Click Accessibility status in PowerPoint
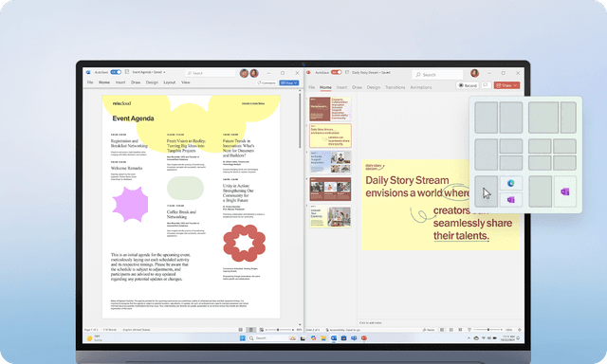607x364 pixels. (343, 330)
